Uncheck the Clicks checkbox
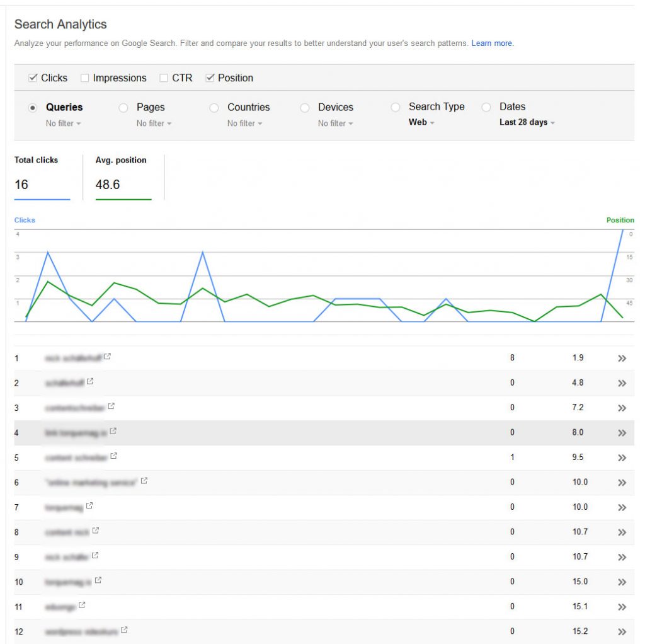645x644 pixels. coord(33,78)
